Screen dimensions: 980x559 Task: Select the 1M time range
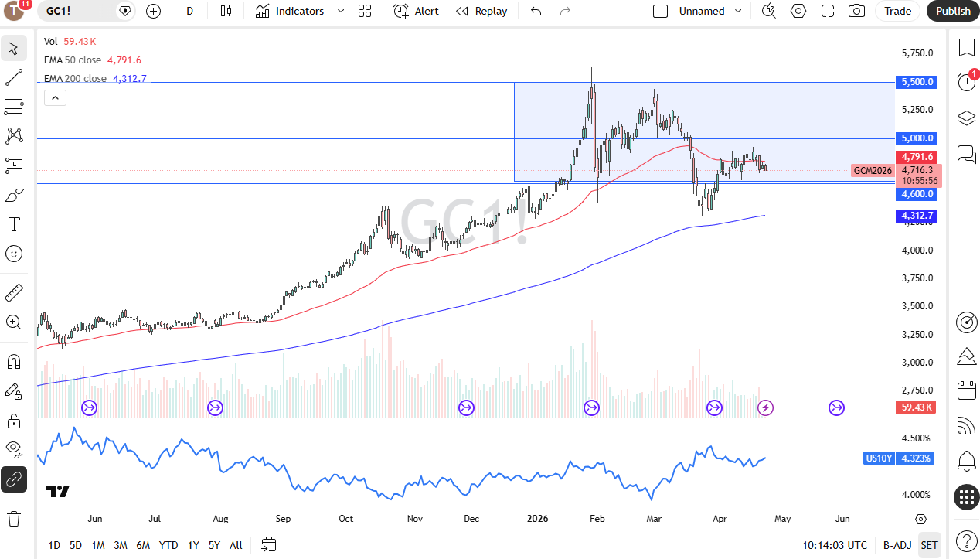[98, 545]
